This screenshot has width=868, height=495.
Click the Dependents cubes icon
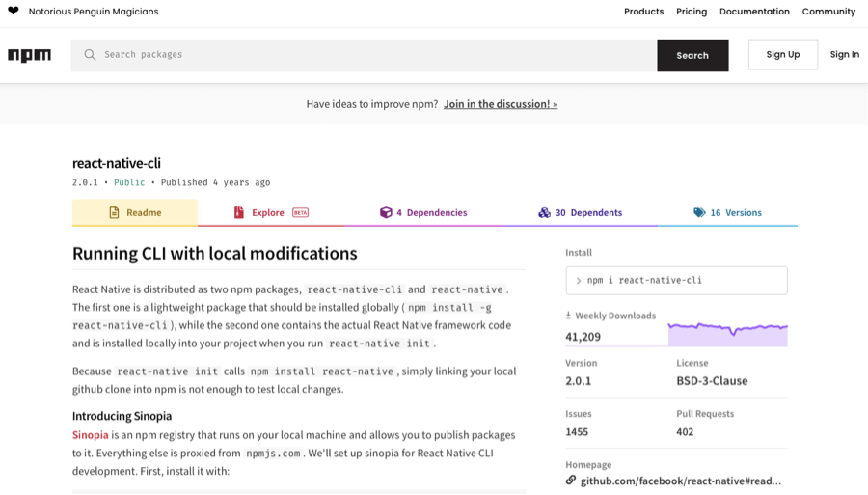tap(544, 212)
